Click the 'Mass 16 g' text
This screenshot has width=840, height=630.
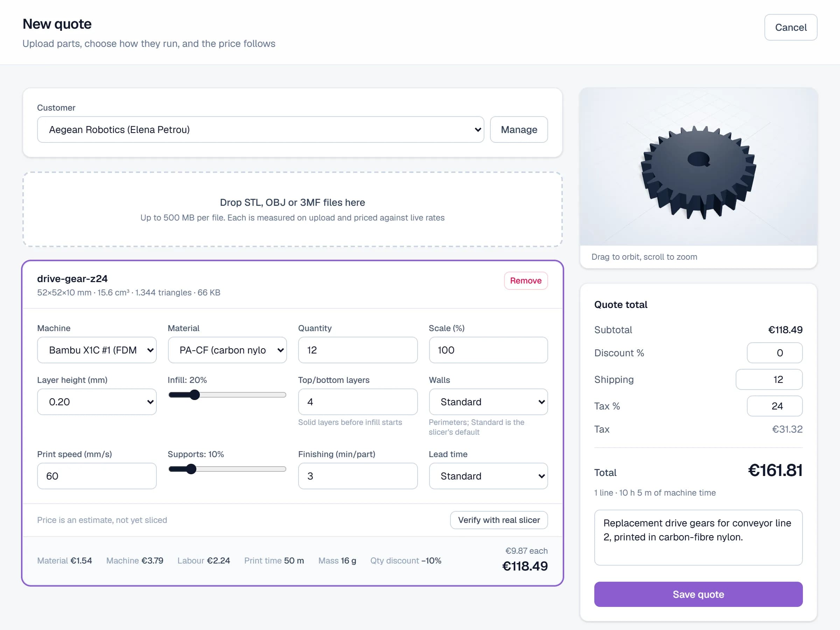(337, 560)
